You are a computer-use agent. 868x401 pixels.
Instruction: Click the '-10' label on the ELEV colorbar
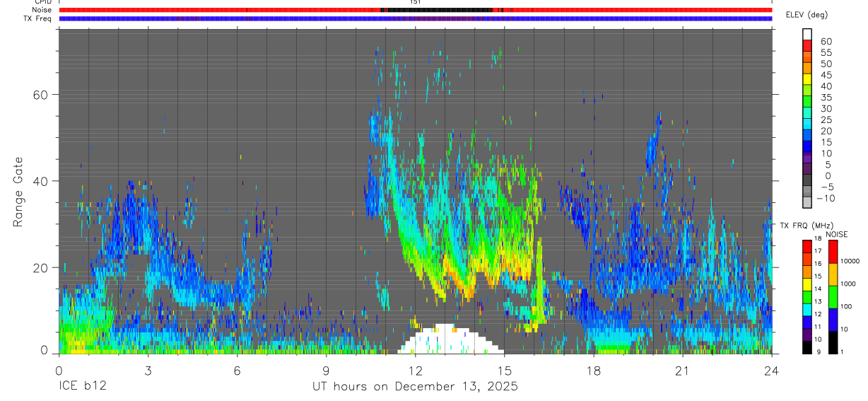[825, 198]
